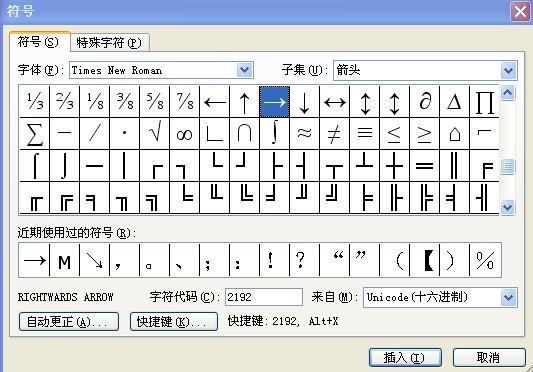Open the subset (子集) dropdown
Screen dimensions: 533x372
pyautogui.click(x=509, y=70)
